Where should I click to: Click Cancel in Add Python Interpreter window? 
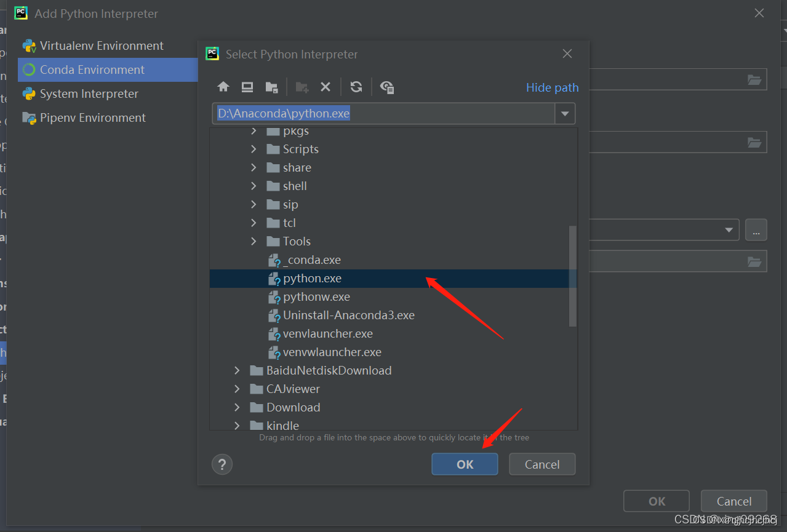click(x=734, y=501)
